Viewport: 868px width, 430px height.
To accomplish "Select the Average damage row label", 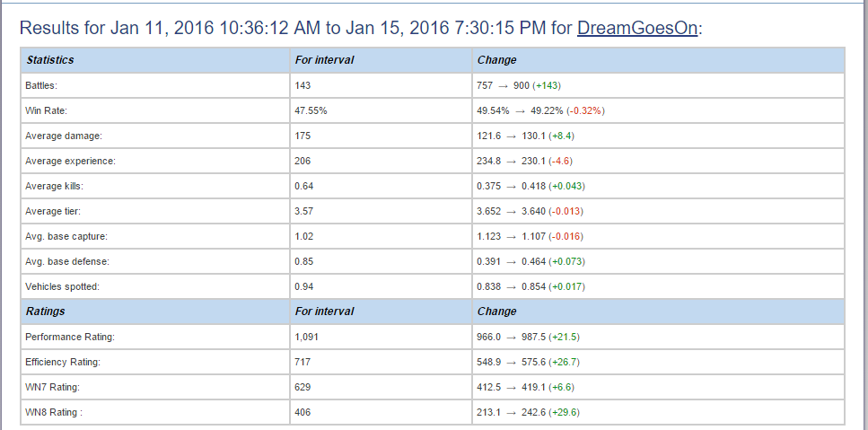I will click(64, 136).
